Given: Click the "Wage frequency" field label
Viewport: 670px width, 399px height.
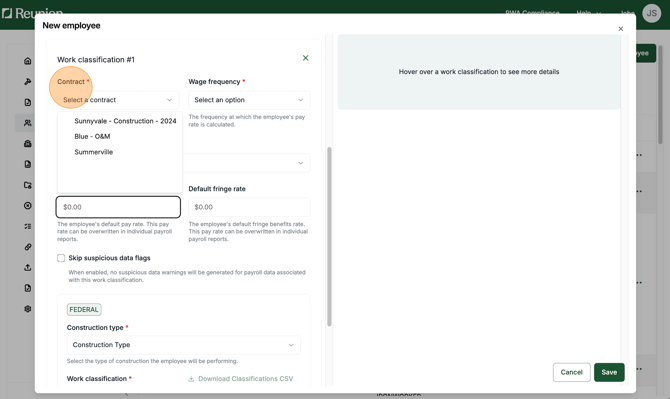Looking at the screenshot, I should (x=214, y=82).
